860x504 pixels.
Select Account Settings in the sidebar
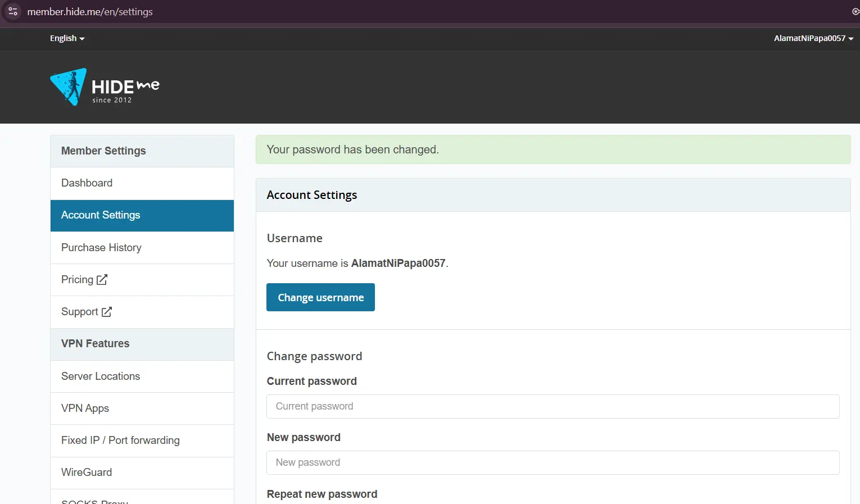(x=142, y=215)
